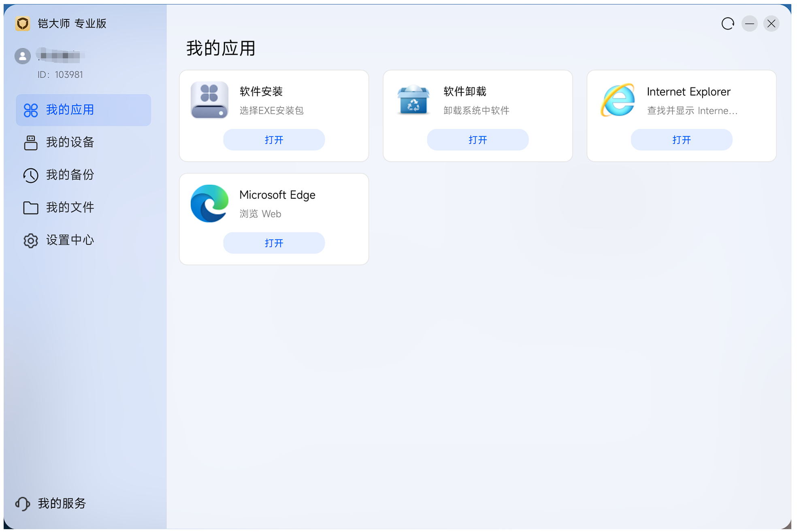The image size is (797, 532).
Task: Minimize the 铠大师 window
Action: point(750,24)
